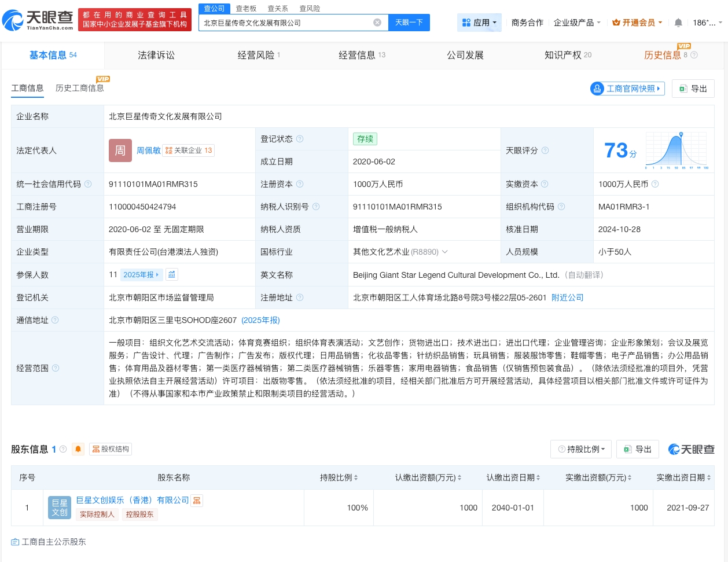The width and height of the screenshot is (728, 562).
Task: Click the 天眼一下 search button
Action: click(409, 23)
